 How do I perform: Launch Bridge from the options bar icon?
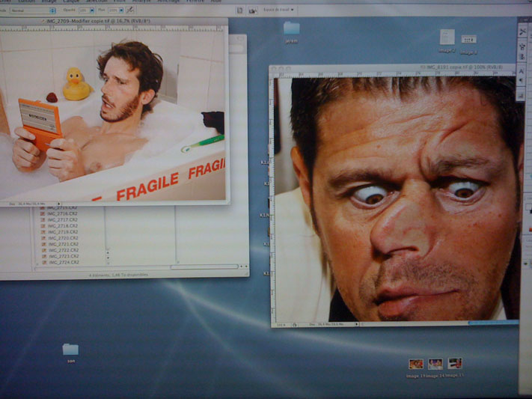tap(252, 10)
